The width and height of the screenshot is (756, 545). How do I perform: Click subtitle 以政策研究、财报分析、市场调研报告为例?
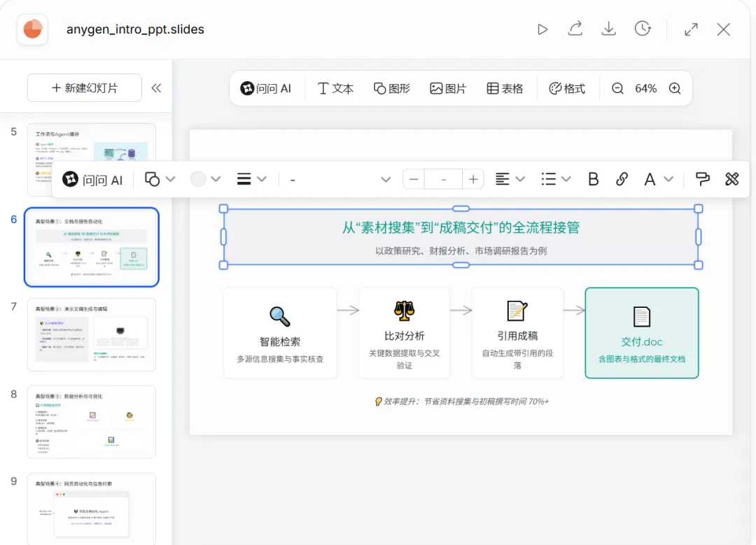click(461, 251)
